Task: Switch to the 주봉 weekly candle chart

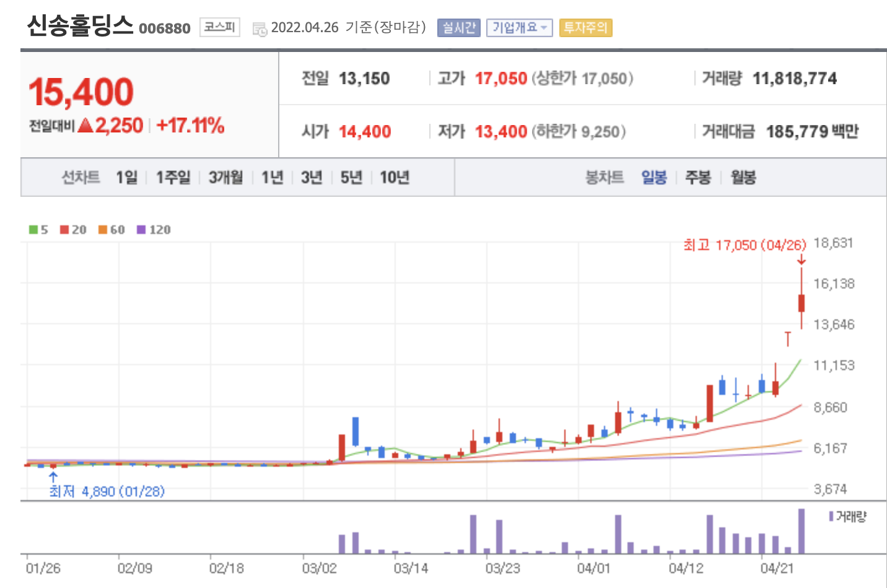Action: pyautogui.click(x=698, y=178)
